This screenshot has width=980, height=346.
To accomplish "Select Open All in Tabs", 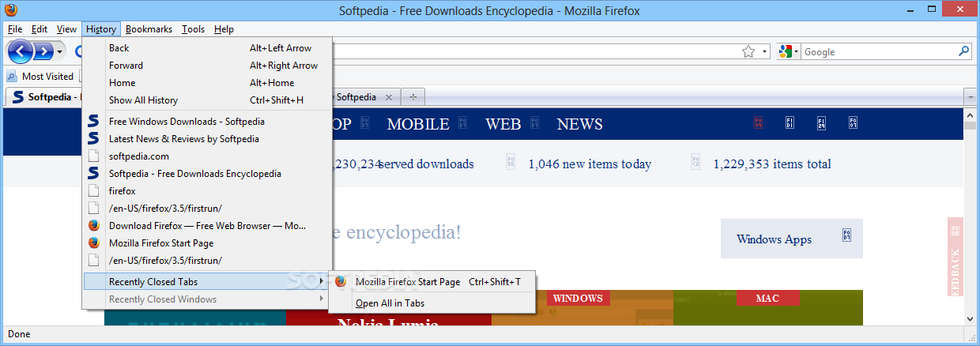I will [432, 303].
